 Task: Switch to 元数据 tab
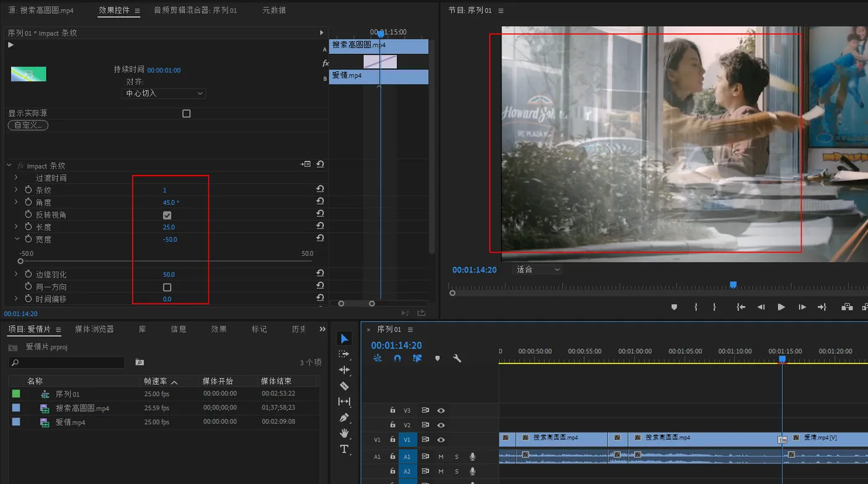pos(274,11)
